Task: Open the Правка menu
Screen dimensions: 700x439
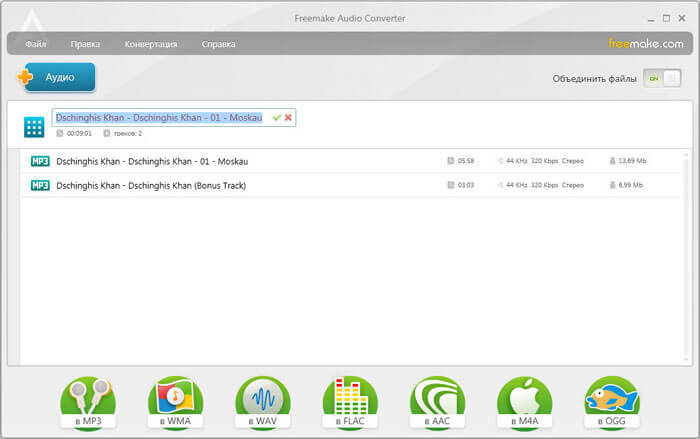Action: [85, 44]
